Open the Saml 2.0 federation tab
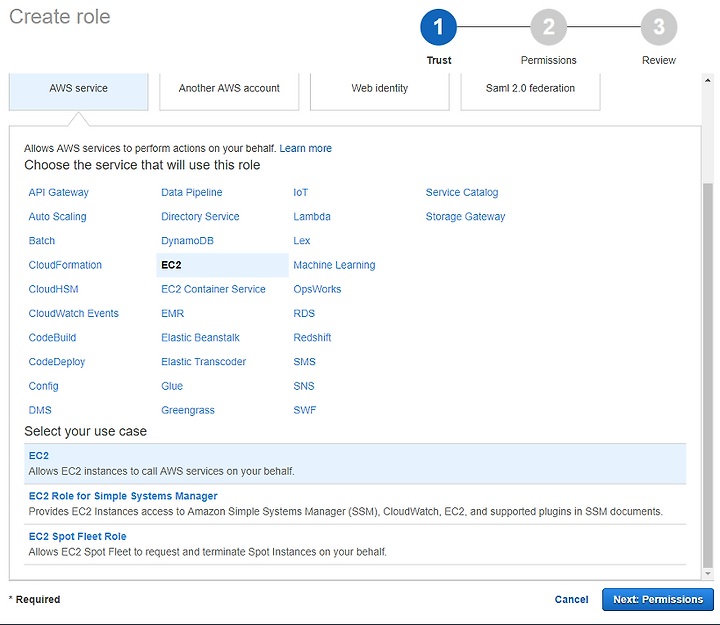This screenshot has height=625, width=720. pos(530,91)
